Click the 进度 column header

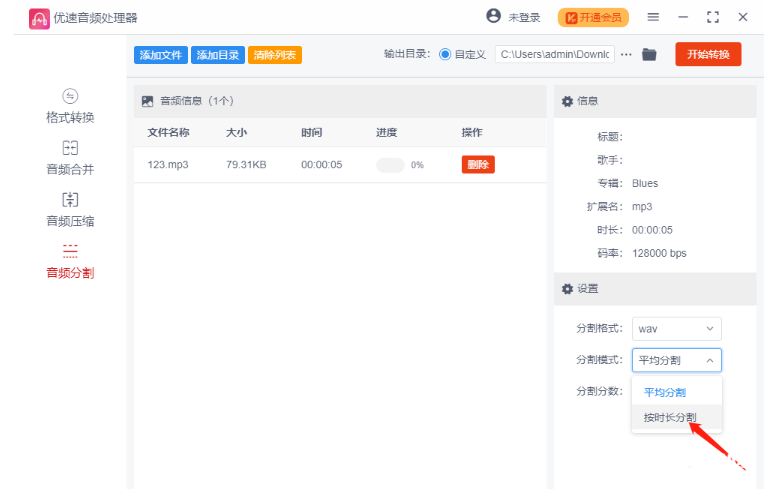386,132
